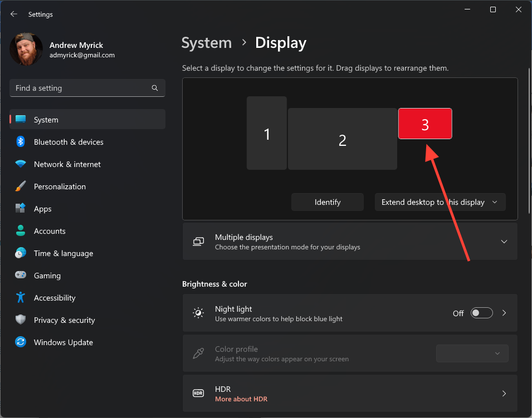Open the Windows Update icon

click(x=21, y=342)
